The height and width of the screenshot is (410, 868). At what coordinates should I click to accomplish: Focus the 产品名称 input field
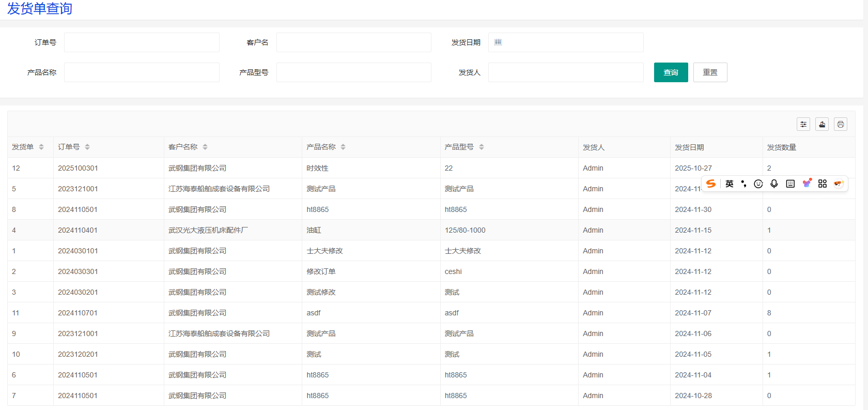(x=142, y=72)
